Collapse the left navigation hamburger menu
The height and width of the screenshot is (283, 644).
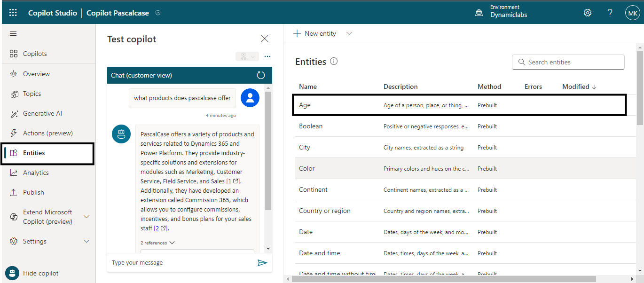click(x=13, y=33)
